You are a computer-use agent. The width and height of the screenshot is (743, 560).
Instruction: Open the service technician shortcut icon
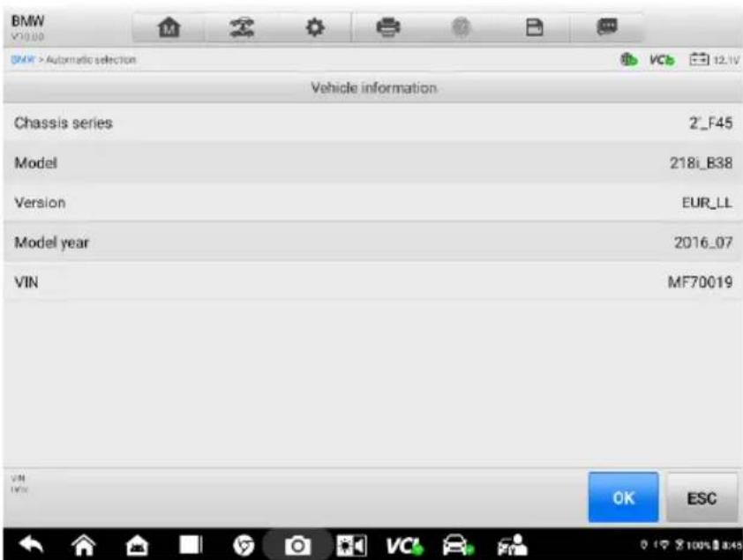point(512,545)
